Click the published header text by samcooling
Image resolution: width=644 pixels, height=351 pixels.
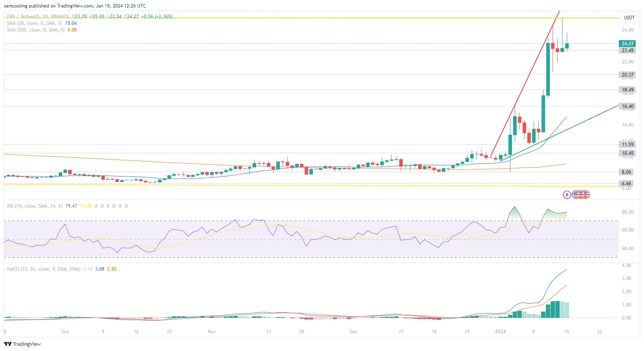pyautogui.click(x=75, y=6)
